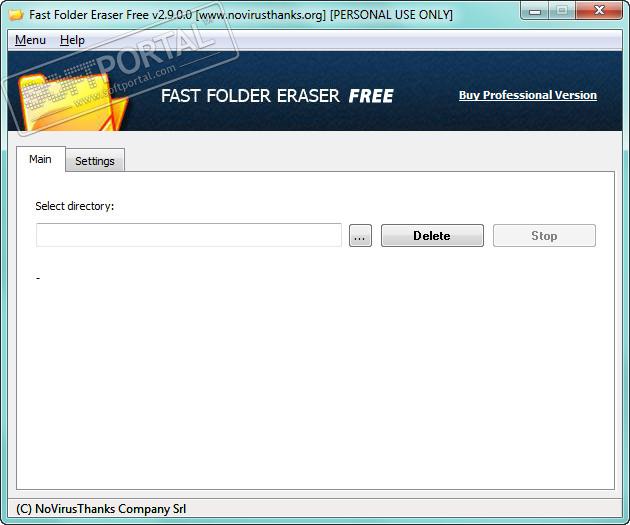Image resolution: width=630 pixels, height=525 pixels.
Task: Select the Main tab
Action: click(x=41, y=159)
